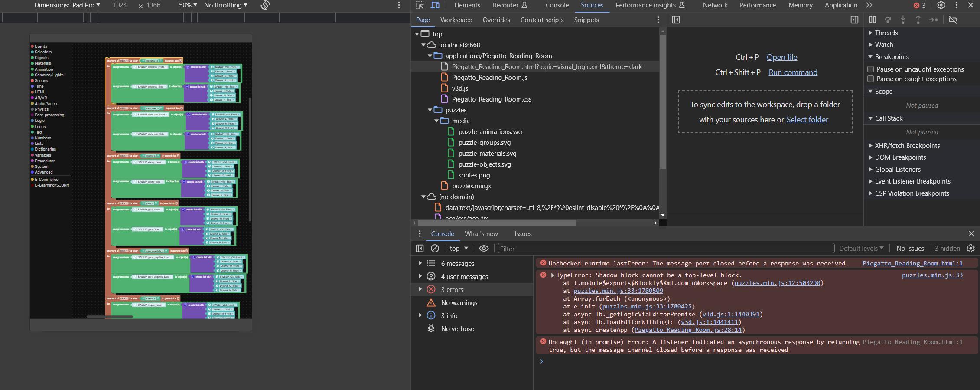Click the red error count badge
The height and width of the screenshot is (390, 980).
click(919, 5)
